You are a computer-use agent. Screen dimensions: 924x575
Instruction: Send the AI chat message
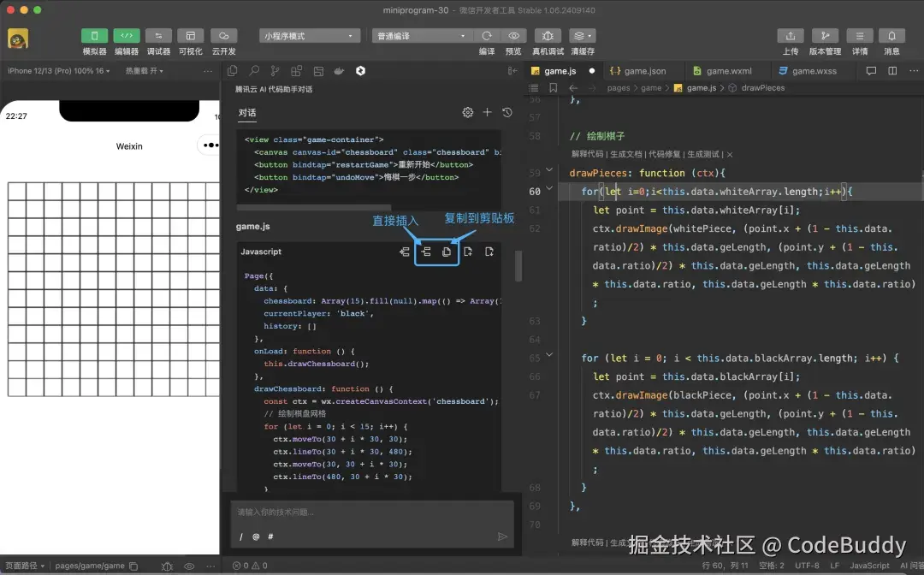tap(502, 536)
